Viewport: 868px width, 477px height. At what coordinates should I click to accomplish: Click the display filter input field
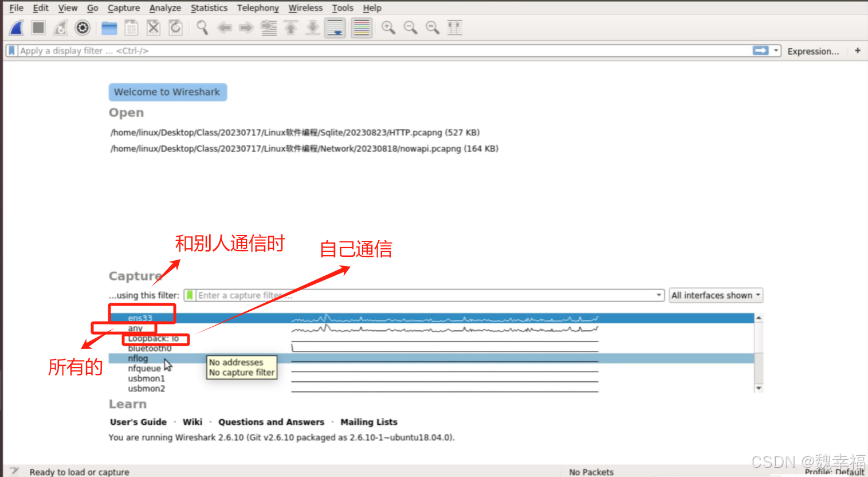384,50
